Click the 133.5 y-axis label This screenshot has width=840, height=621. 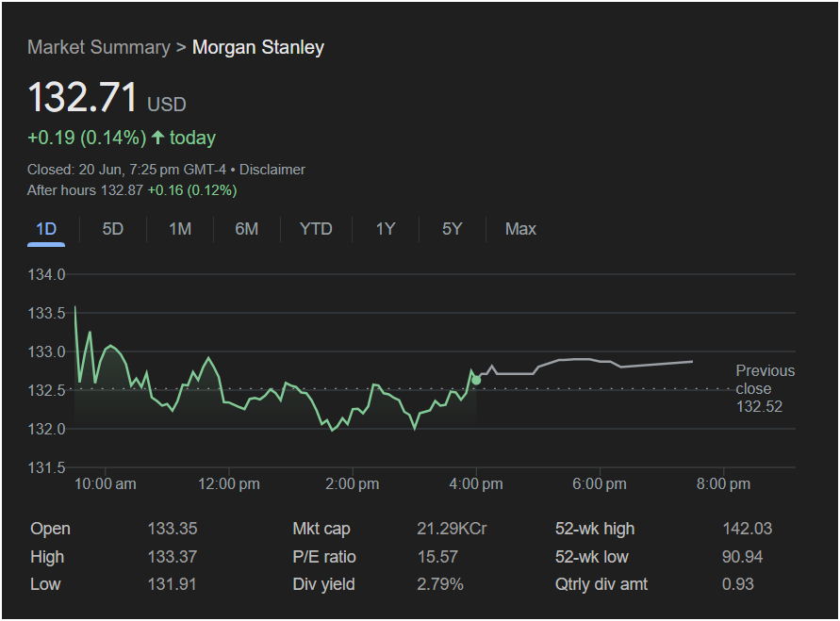46,313
